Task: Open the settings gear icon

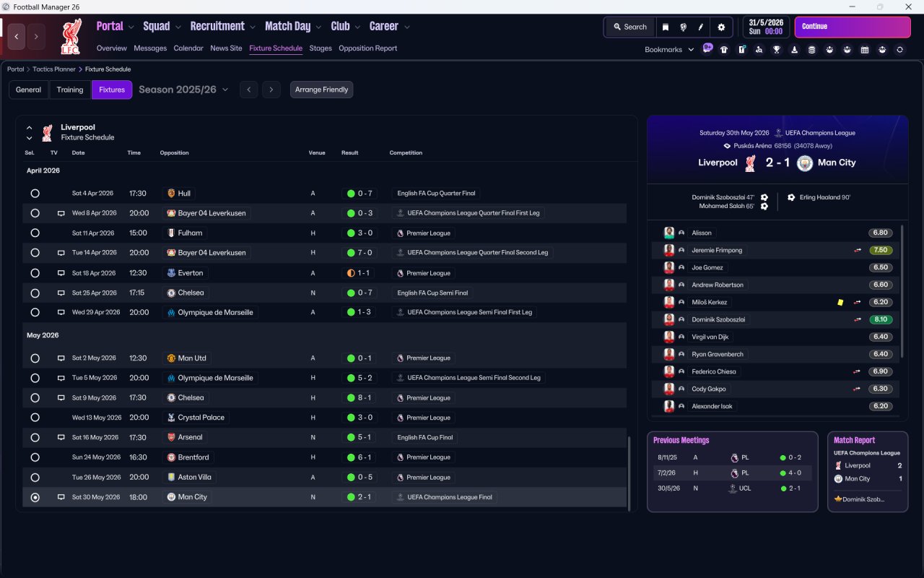Action: pyautogui.click(x=721, y=27)
